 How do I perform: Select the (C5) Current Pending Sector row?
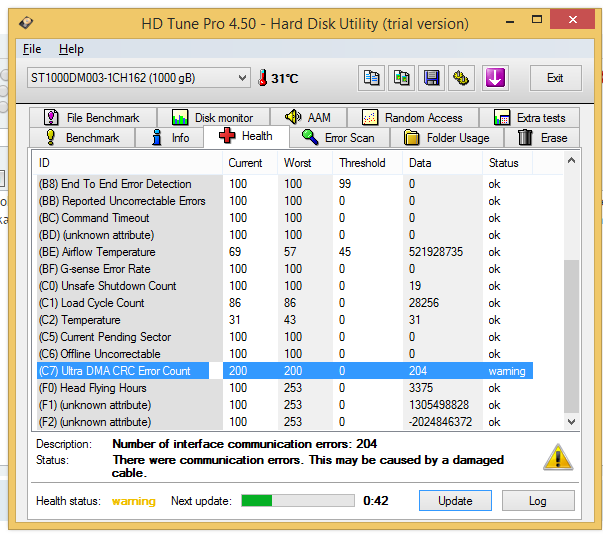pyautogui.click(x=285, y=337)
